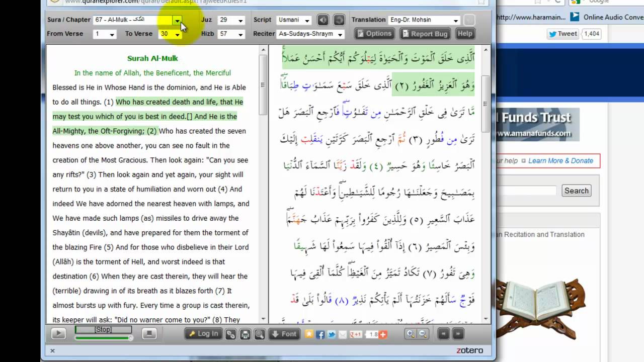Open the Script Usmani dropdown
Viewport: 644px width, 362px height.
click(x=294, y=20)
